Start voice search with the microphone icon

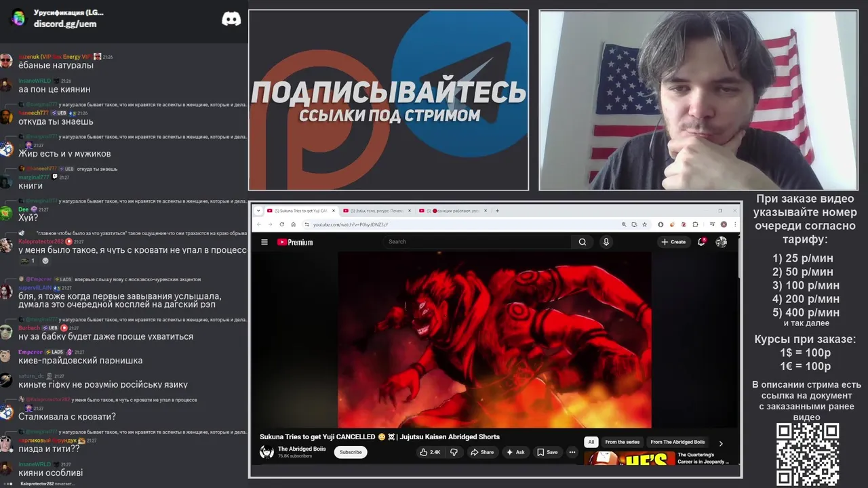pyautogui.click(x=606, y=242)
